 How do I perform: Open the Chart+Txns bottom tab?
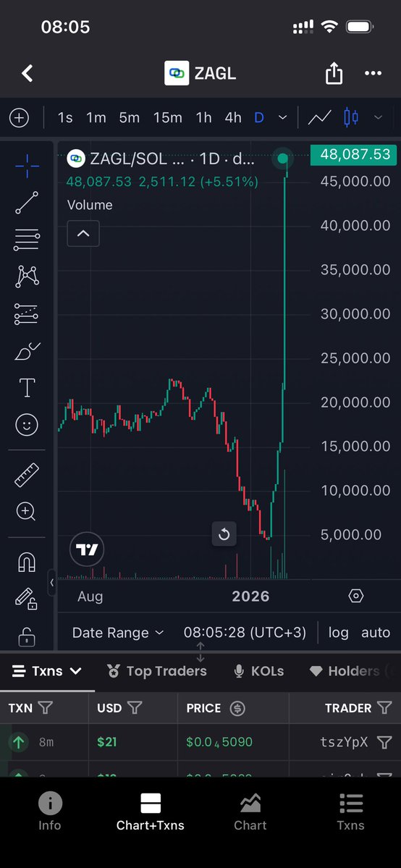(150, 811)
